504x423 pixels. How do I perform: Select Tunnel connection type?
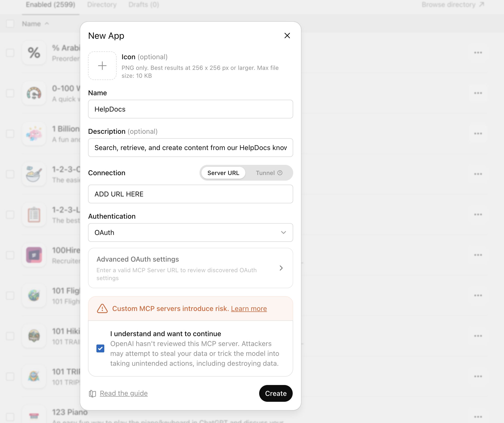pyautogui.click(x=269, y=173)
